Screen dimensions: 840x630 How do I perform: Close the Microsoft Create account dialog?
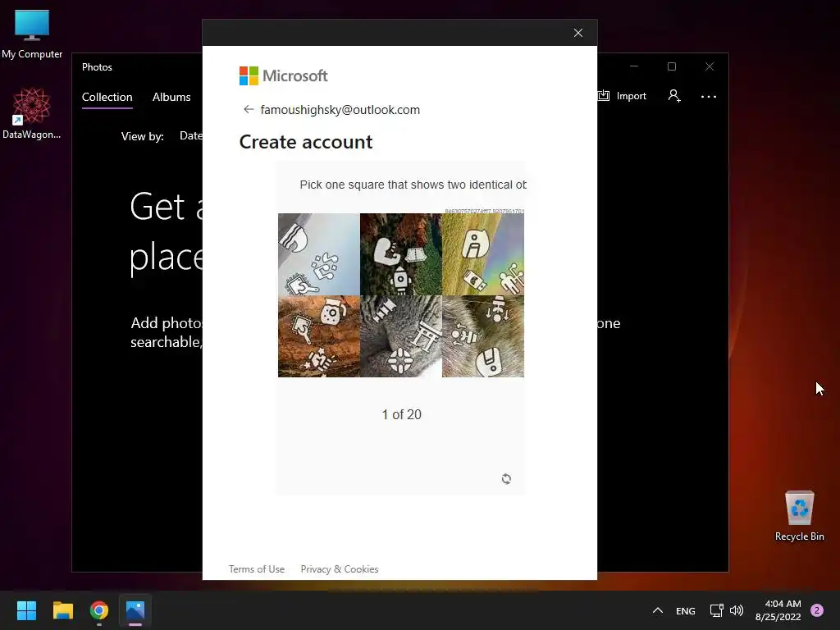point(578,33)
